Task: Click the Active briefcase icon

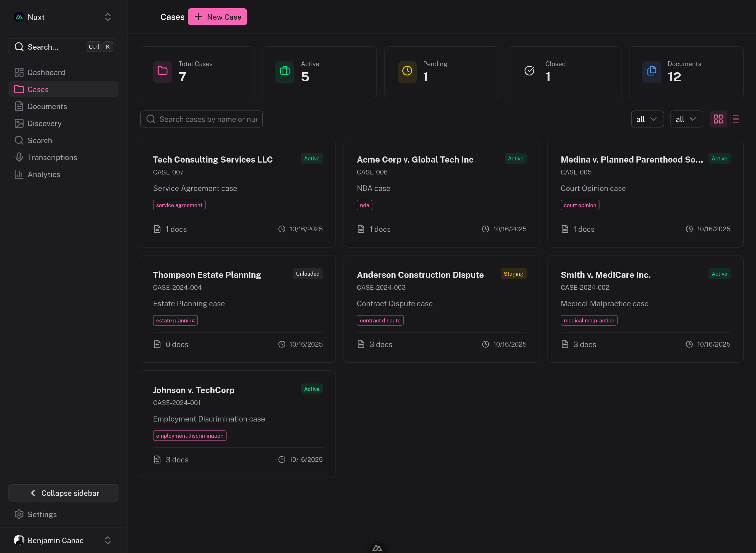Action: coord(284,71)
